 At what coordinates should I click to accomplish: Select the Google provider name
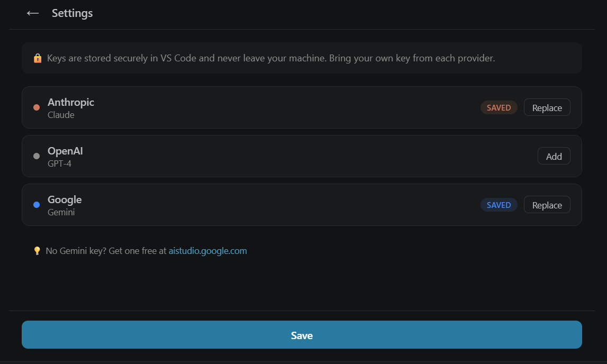pyautogui.click(x=65, y=199)
